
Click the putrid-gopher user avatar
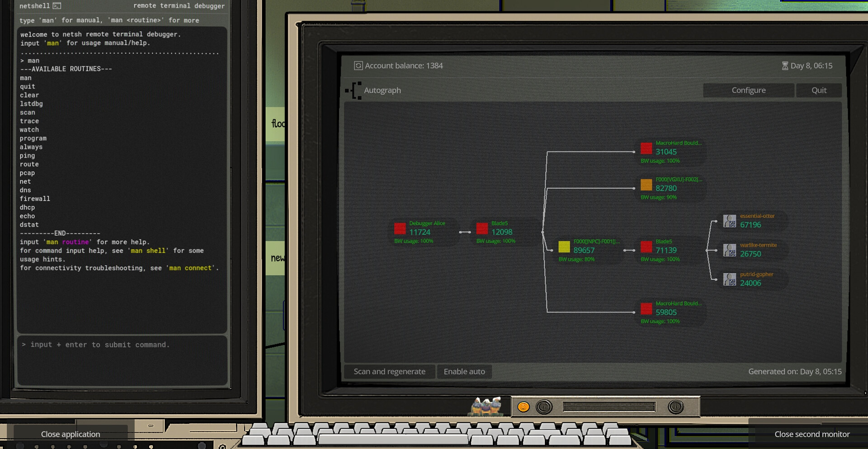point(729,280)
